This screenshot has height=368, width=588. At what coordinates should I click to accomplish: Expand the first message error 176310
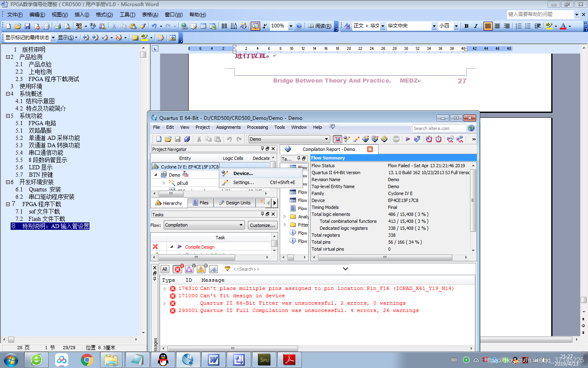coord(165,289)
